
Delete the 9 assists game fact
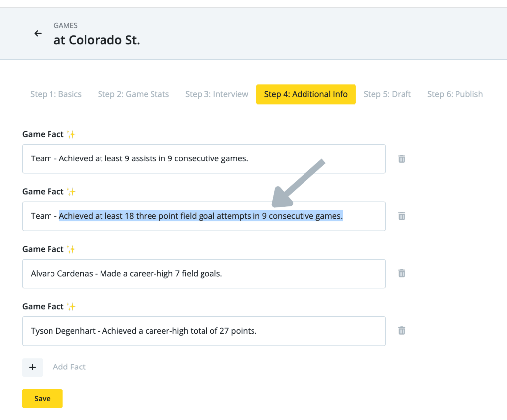coord(401,159)
